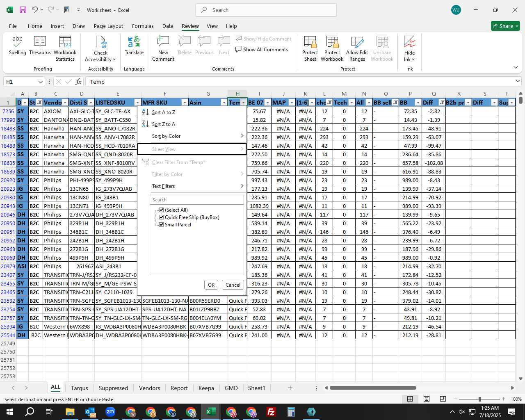Click Protect Sheet icon
The image size is (525, 420).
[x=310, y=49]
